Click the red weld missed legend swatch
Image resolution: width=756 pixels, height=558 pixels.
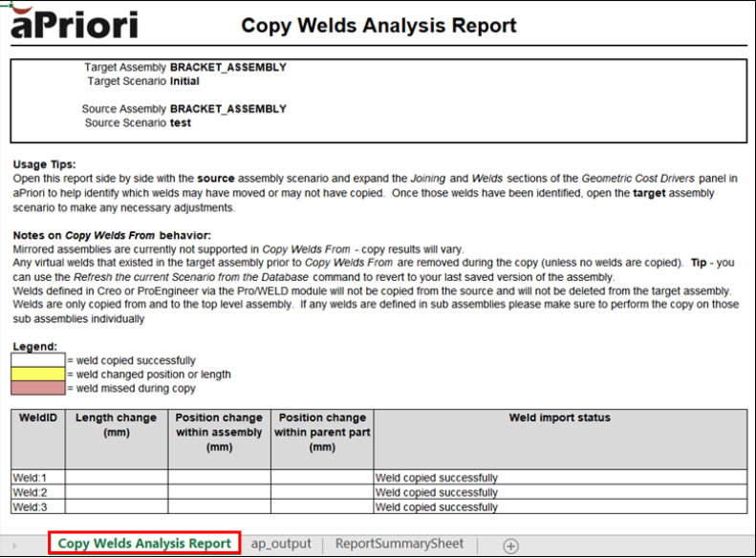(x=38, y=389)
